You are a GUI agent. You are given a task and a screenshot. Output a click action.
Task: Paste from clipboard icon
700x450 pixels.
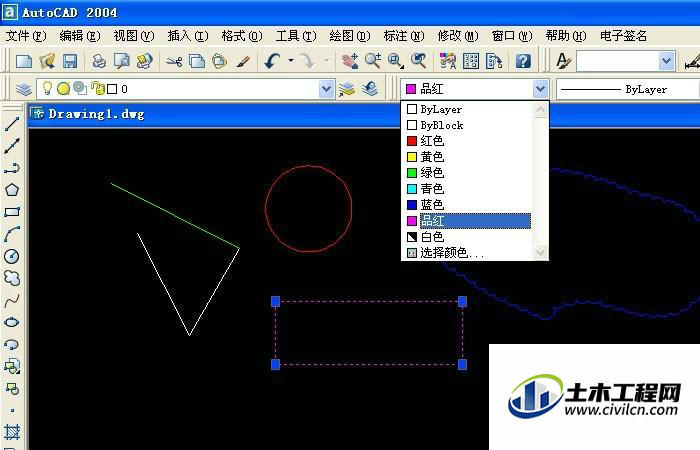click(219, 61)
